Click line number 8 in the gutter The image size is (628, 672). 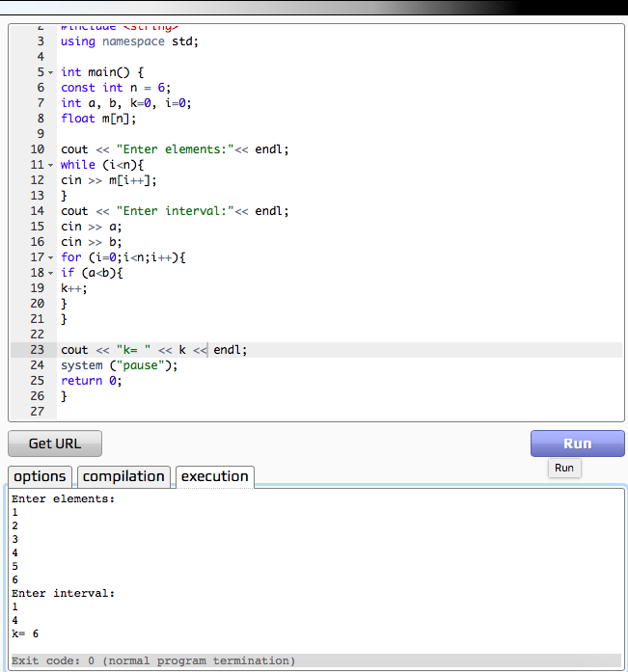(41, 119)
